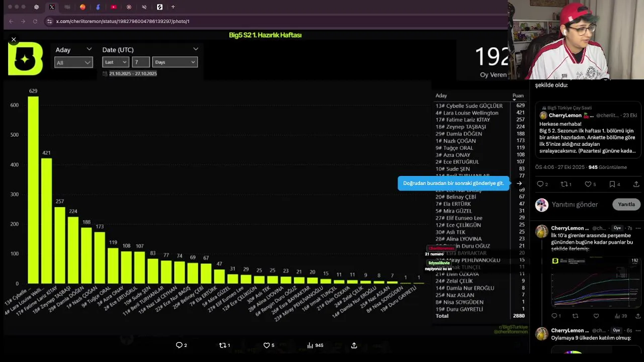Screen dimensions: 644x362
Task: Open site settings icon in address bar
Action: [x=49, y=21]
